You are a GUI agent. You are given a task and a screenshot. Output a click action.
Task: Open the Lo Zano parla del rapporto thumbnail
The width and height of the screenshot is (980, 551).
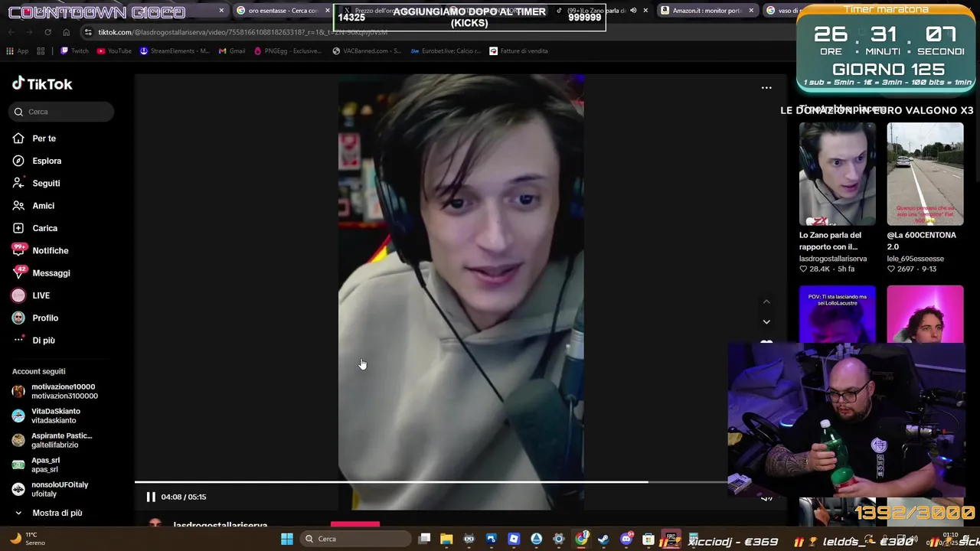pos(838,174)
